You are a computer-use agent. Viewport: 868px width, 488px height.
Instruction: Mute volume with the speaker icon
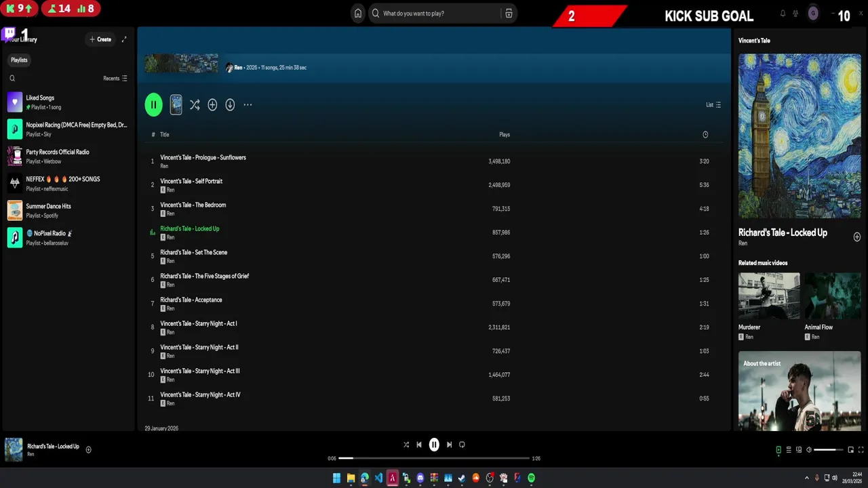tap(808, 449)
